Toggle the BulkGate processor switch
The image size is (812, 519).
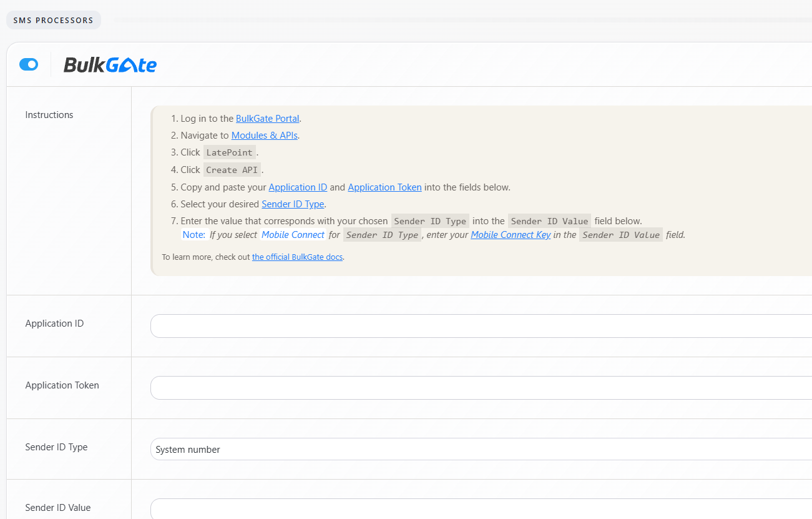pos(29,64)
